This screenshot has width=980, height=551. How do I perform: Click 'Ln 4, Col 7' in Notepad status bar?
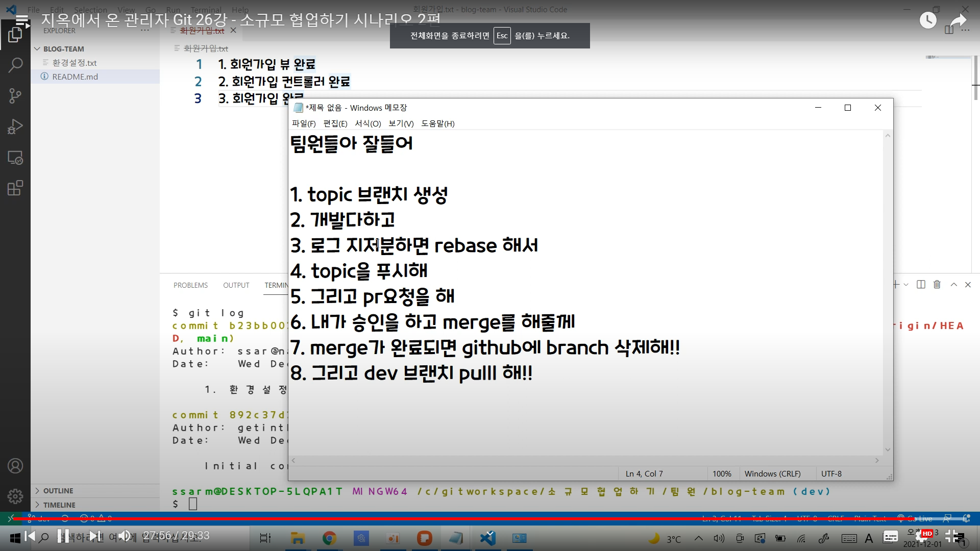click(x=644, y=474)
